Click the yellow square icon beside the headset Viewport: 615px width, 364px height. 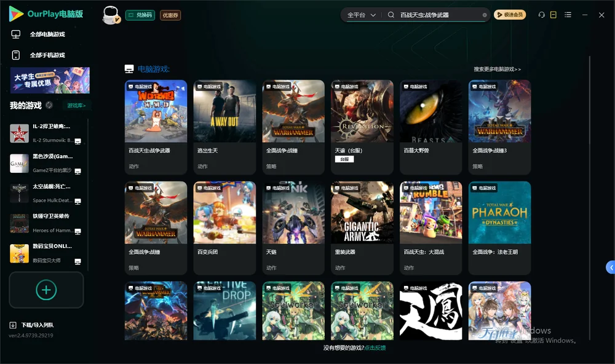(x=553, y=15)
